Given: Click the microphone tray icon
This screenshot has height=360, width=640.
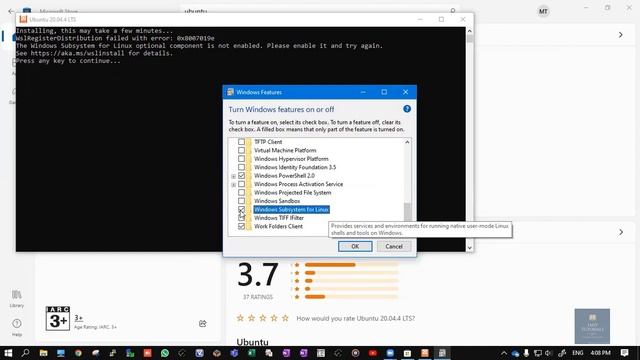Looking at the screenshot, I should [x=527, y=353].
